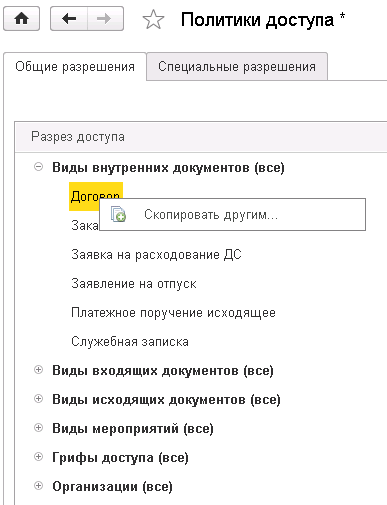The image size is (387, 505).
Task: Select the highlighted Договор item
Action: pos(96,196)
